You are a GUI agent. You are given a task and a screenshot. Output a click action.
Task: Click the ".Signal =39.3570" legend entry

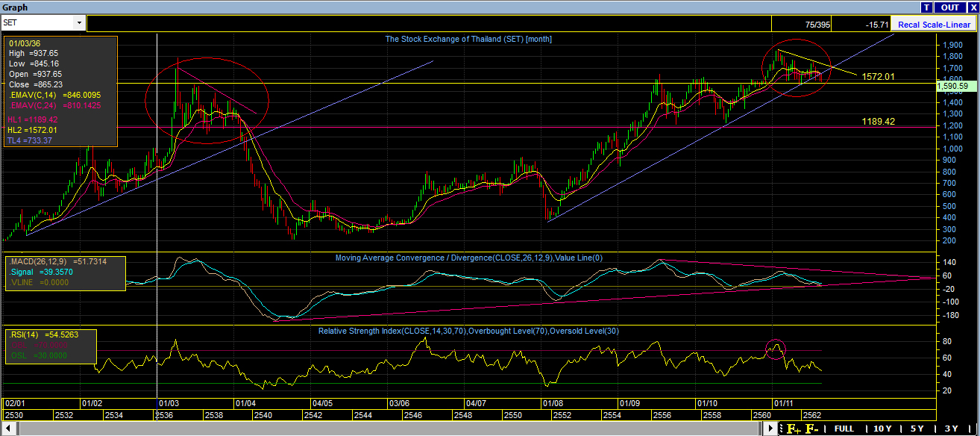[x=41, y=272]
